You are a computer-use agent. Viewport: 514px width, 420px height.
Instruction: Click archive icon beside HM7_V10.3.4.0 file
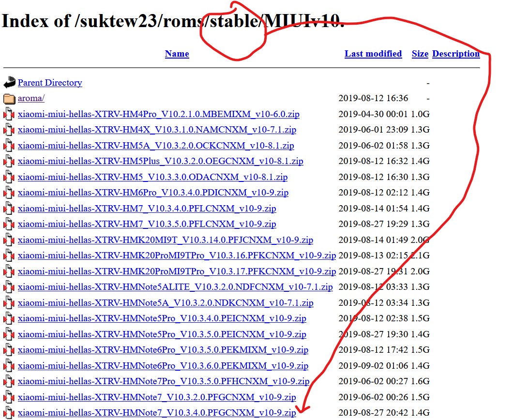(9, 209)
